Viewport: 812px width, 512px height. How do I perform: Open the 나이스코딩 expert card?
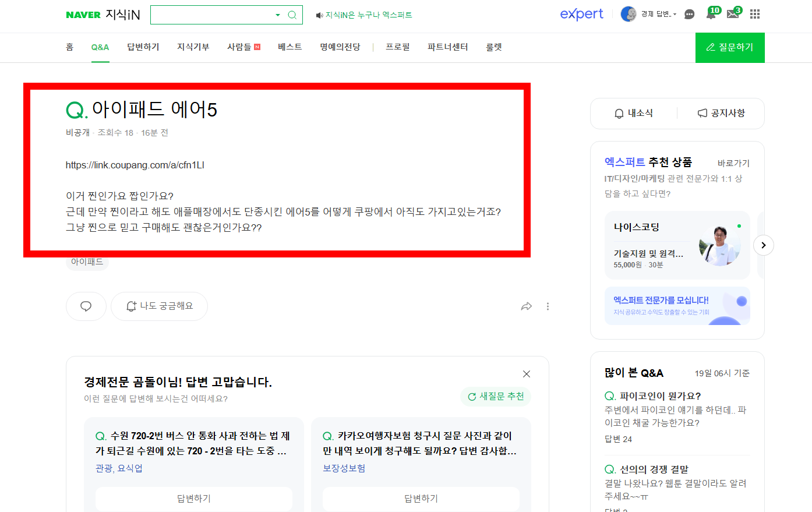677,245
